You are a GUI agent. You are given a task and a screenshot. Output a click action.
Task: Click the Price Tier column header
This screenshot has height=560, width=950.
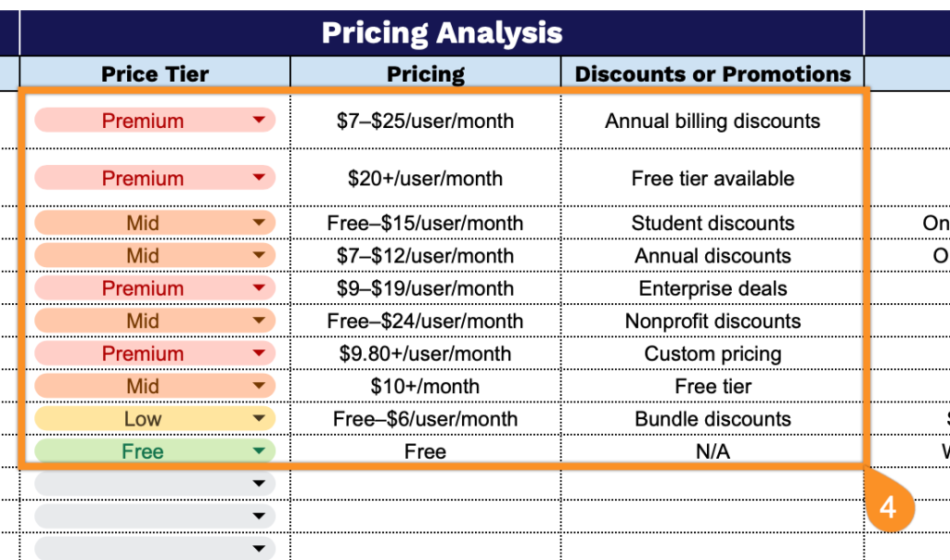[155, 74]
